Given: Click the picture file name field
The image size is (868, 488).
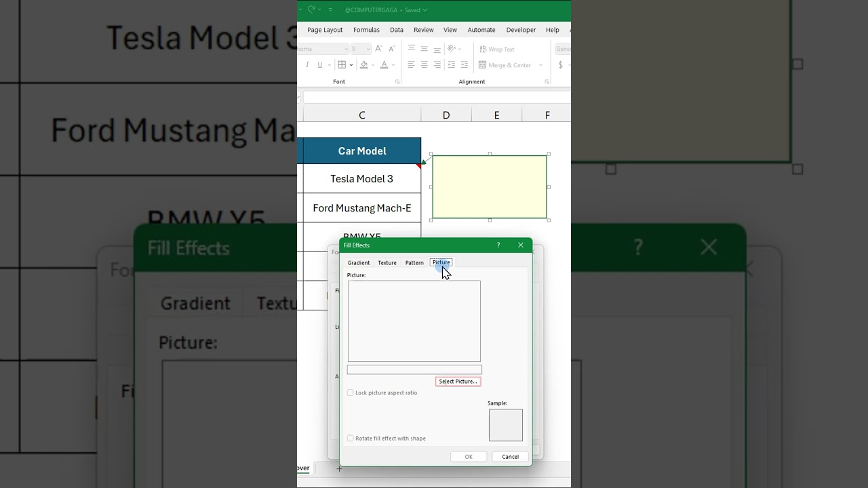Looking at the screenshot, I should [414, 370].
